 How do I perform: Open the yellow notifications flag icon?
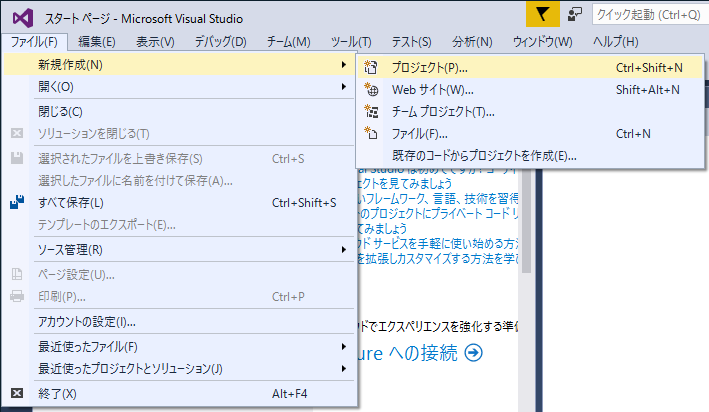click(x=543, y=14)
